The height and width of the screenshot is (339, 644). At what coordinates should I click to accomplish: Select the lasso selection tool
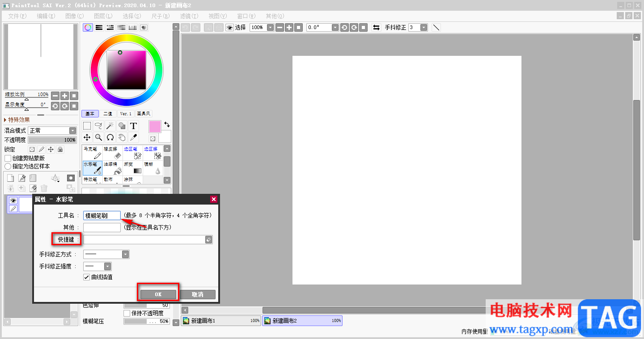click(99, 126)
